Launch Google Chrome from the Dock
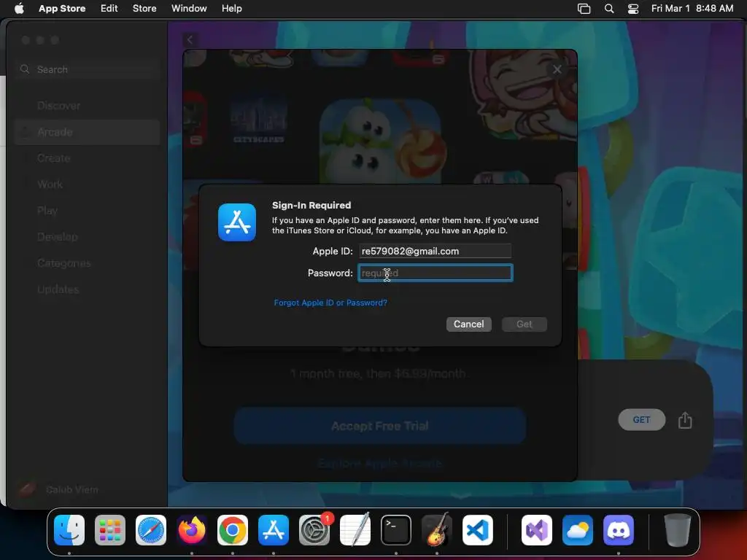The height and width of the screenshot is (560, 747). point(233,530)
